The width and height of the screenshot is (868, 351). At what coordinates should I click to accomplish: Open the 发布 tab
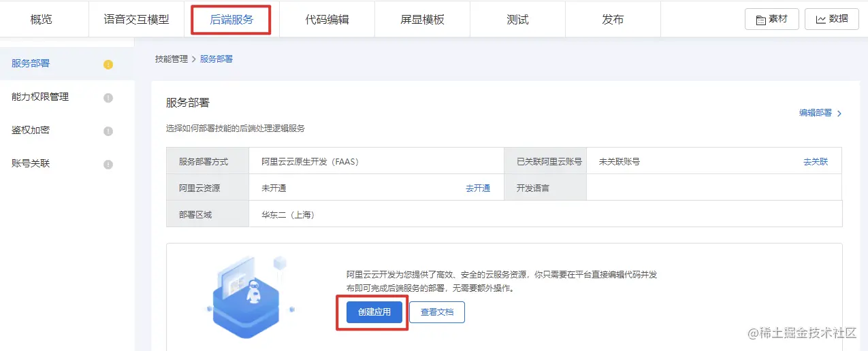[x=613, y=20]
